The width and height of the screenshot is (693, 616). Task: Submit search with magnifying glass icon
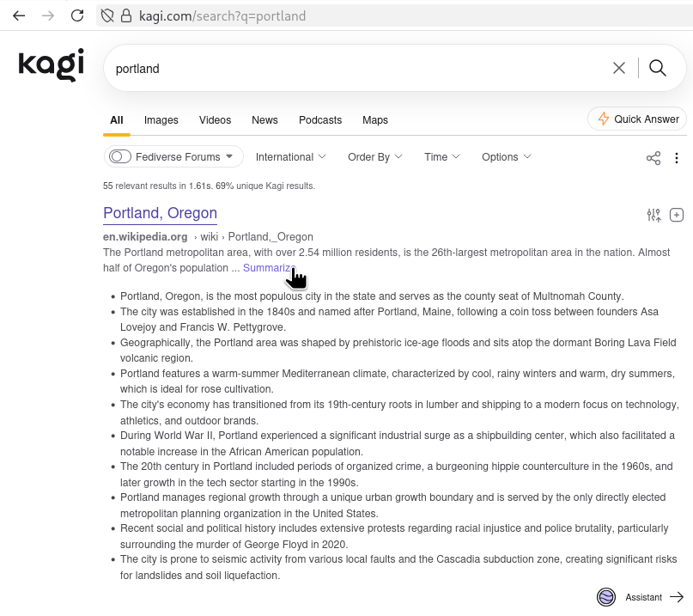click(x=657, y=68)
